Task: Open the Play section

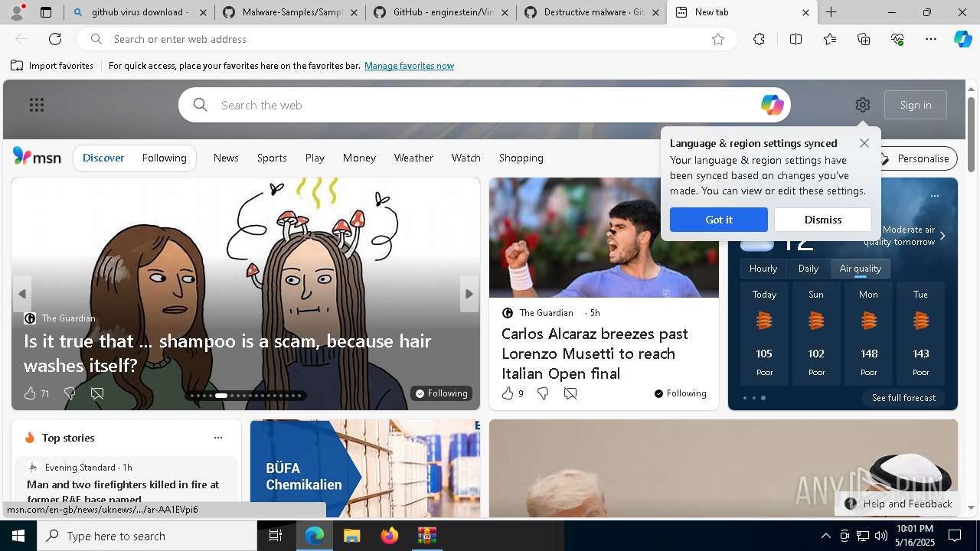Action: point(315,158)
